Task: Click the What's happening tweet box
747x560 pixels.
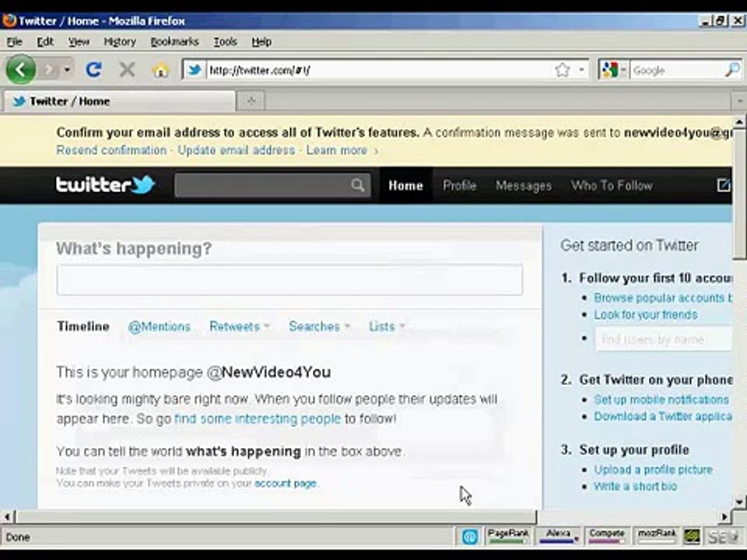Action: 289,280
